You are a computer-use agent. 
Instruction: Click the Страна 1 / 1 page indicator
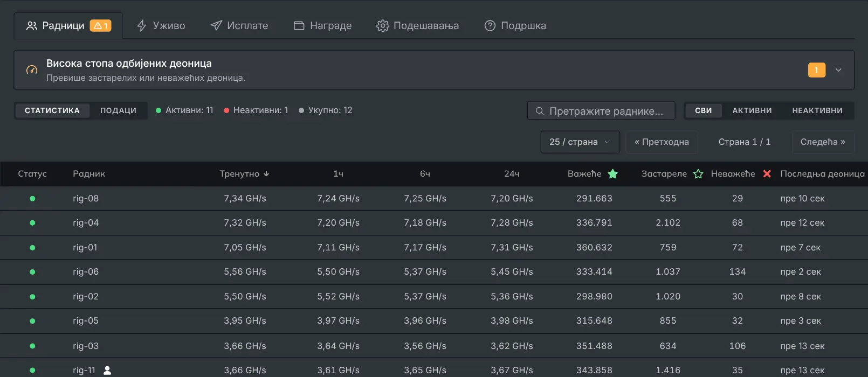(x=745, y=142)
